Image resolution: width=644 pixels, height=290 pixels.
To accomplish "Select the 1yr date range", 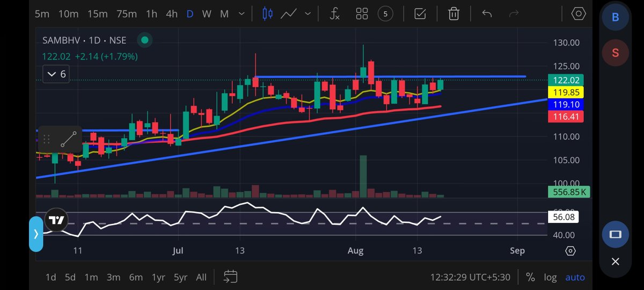I will point(158,277).
